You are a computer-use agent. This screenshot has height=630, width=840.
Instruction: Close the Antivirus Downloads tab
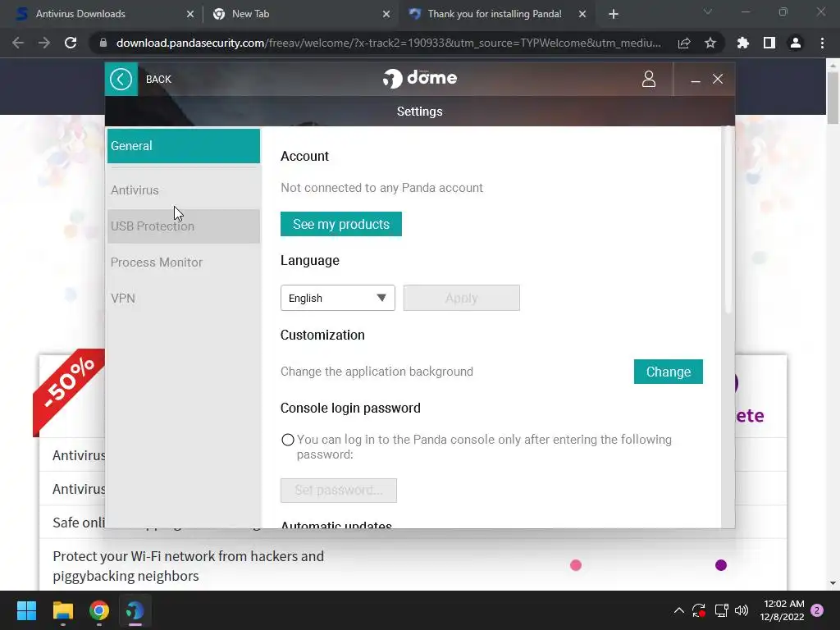[190, 15]
